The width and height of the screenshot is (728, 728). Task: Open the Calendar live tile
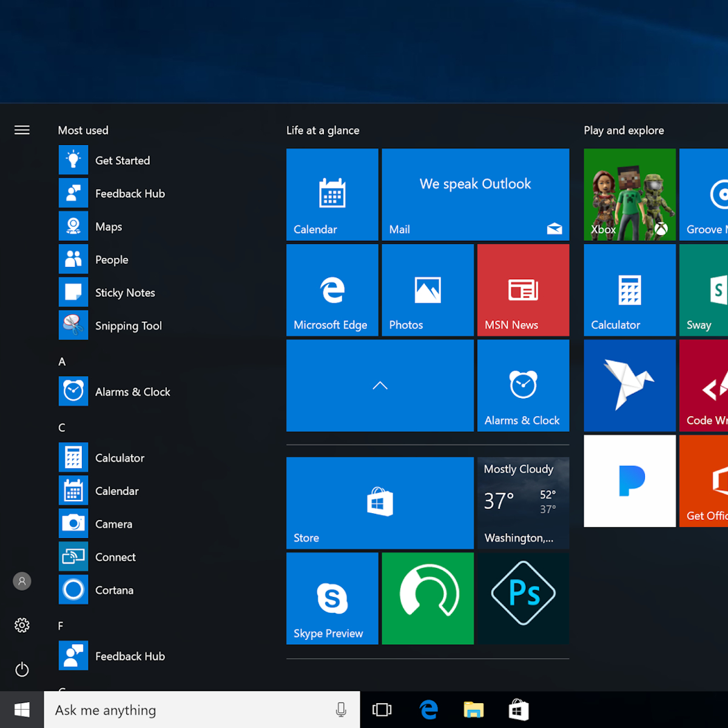[332, 195]
